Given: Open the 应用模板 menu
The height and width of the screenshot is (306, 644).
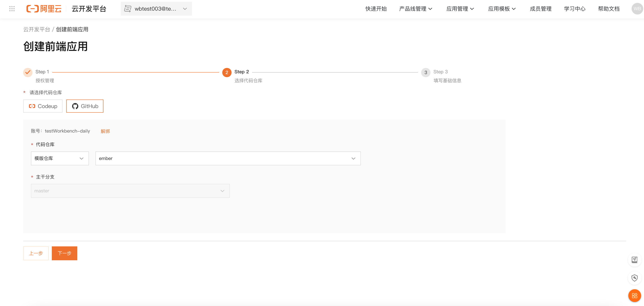Looking at the screenshot, I should [502, 8].
